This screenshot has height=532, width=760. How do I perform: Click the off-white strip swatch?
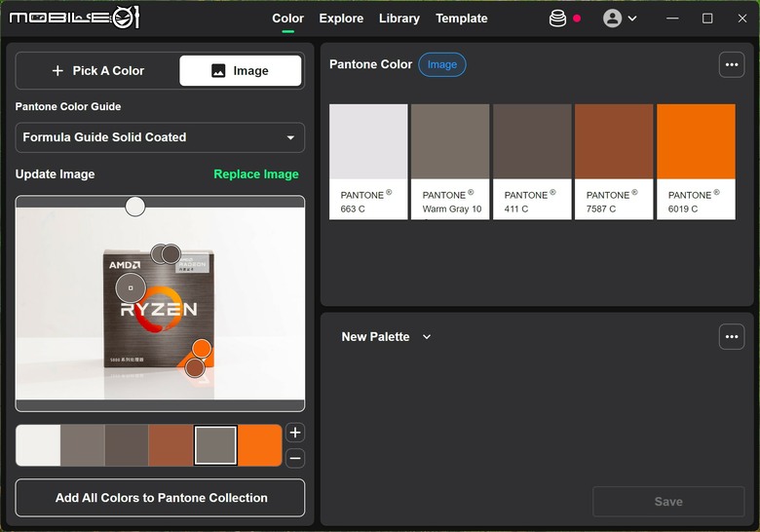pyautogui.click(x=38, y=445)
